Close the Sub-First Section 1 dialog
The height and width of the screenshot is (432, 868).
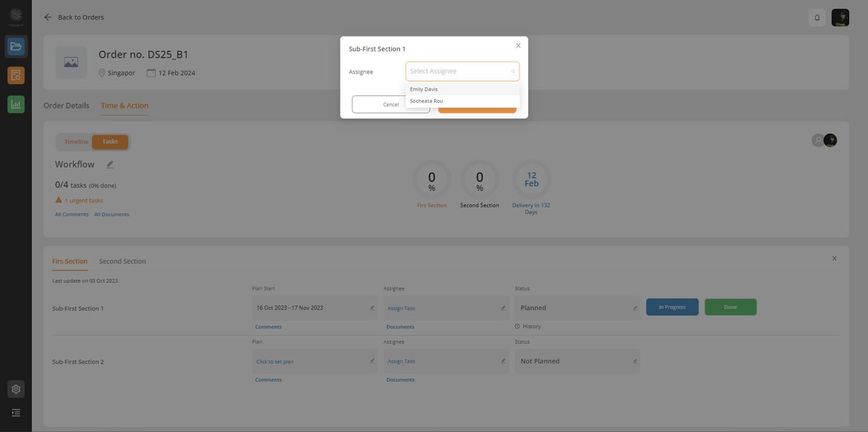click(518, 46)
